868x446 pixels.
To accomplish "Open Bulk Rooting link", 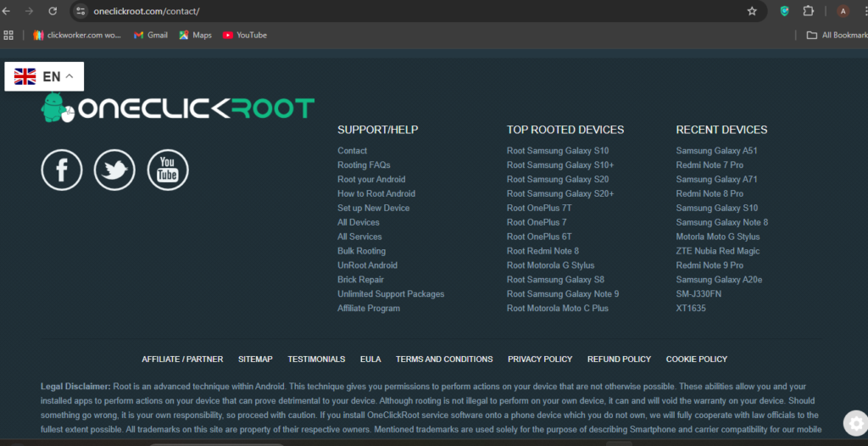I will [x=361, y=251].
